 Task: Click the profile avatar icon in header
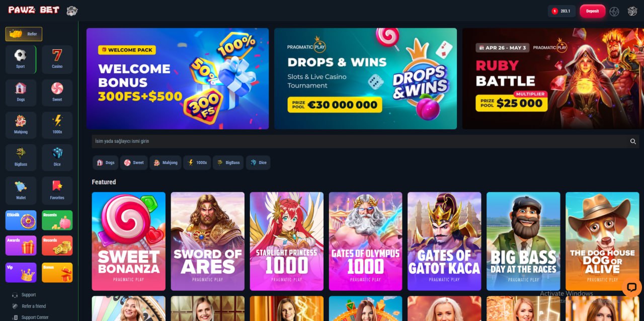point(632,11)
